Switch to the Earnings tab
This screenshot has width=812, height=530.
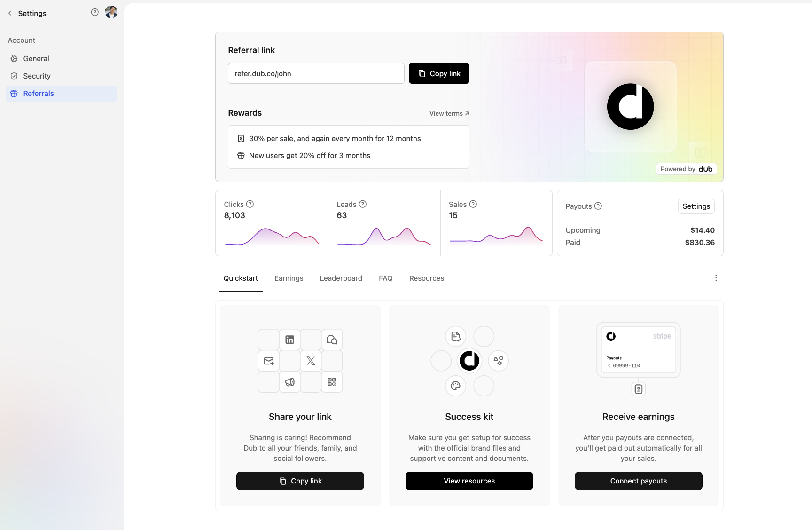[289, 278]
